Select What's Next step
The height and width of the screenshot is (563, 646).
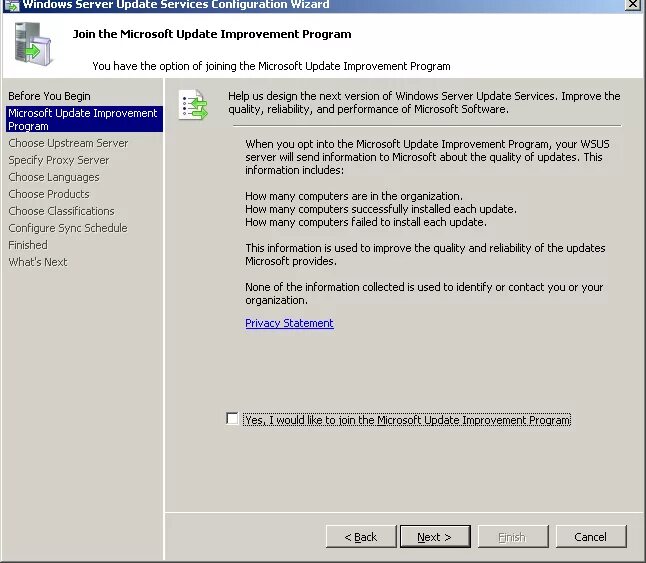(38, 262)
